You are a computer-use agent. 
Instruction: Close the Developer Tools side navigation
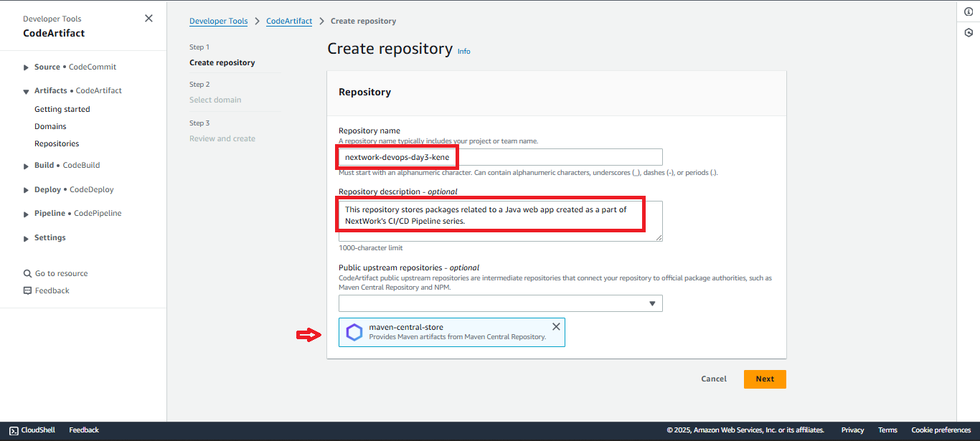149,19
